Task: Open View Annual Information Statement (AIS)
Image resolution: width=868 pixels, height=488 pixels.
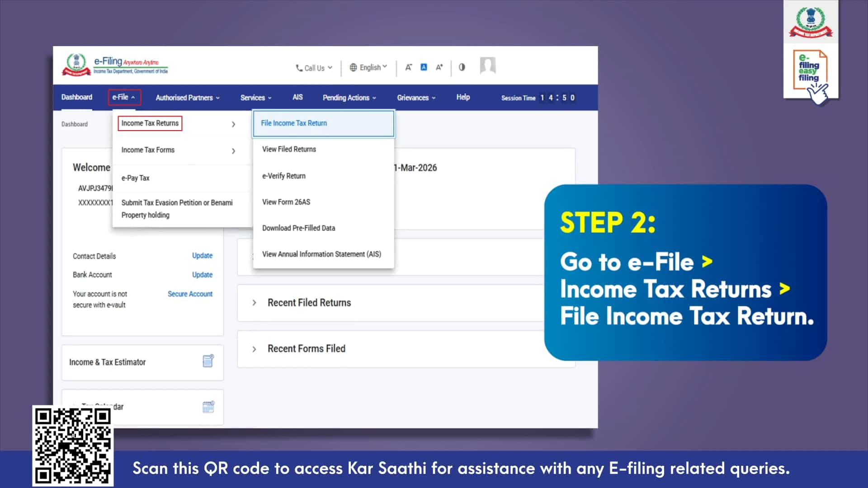Action: [321, 254]
